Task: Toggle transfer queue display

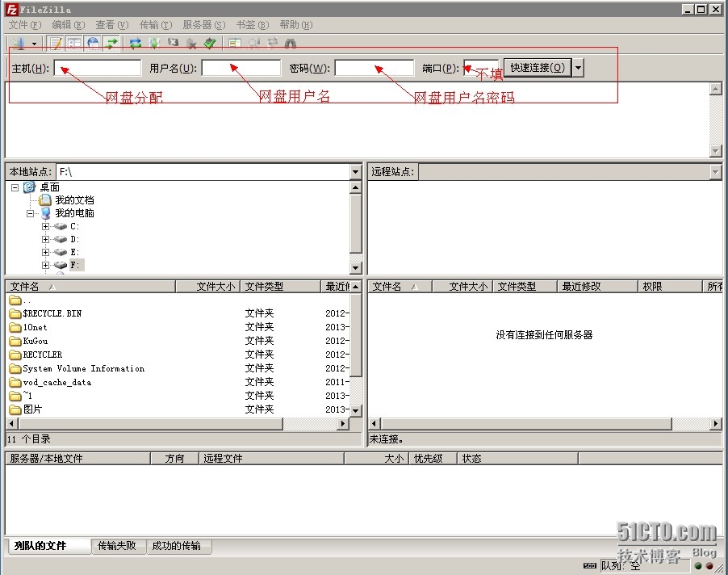Action: point(111,44)
